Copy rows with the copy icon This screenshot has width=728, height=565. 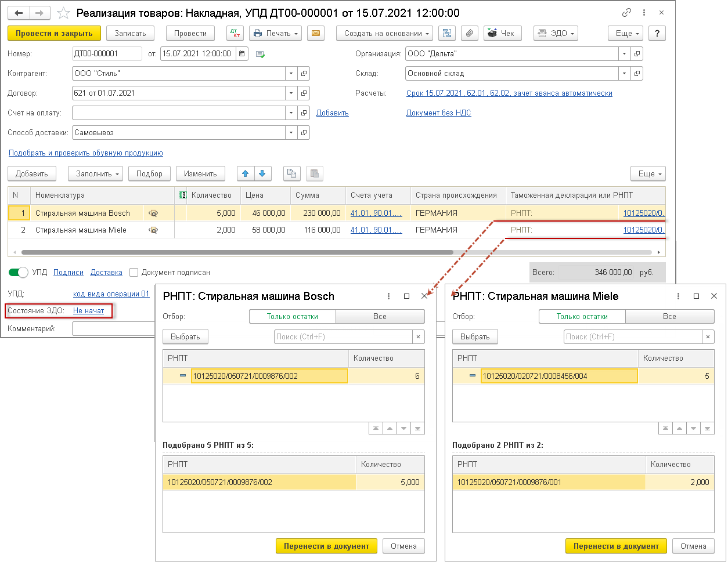(292, 173)
